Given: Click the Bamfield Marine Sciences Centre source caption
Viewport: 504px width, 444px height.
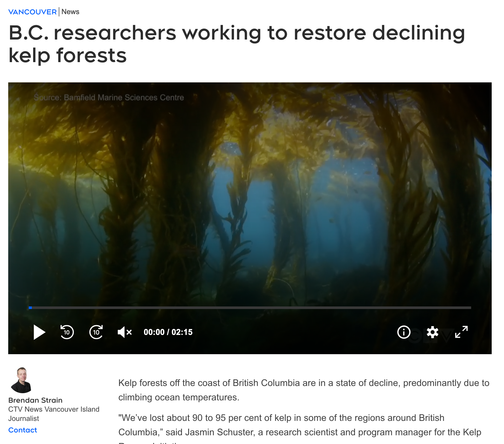Looking at the screenshot, I should click(109, 98).
